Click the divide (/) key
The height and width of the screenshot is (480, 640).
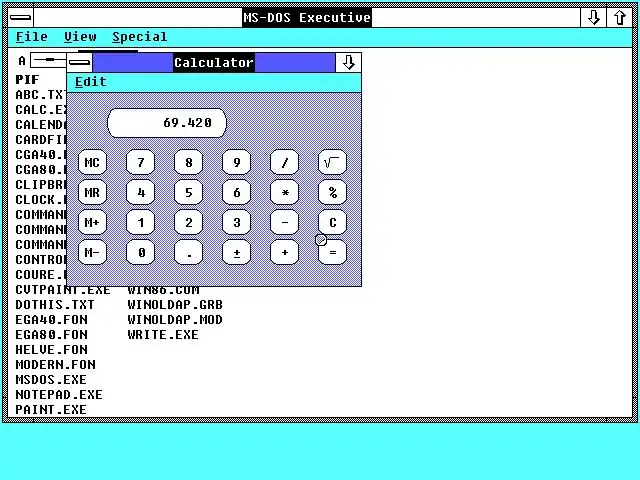coord(284,162)
